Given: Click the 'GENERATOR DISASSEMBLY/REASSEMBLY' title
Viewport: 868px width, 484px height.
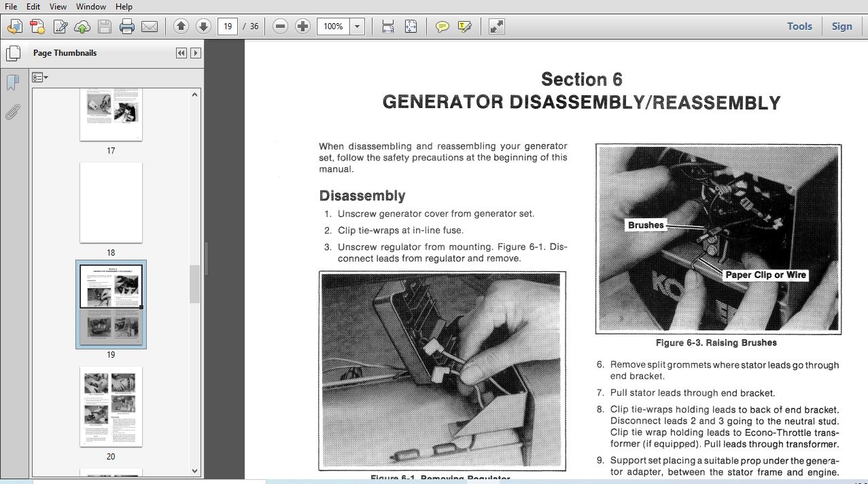Looking at the screenshot, I should tap(582, 103).
